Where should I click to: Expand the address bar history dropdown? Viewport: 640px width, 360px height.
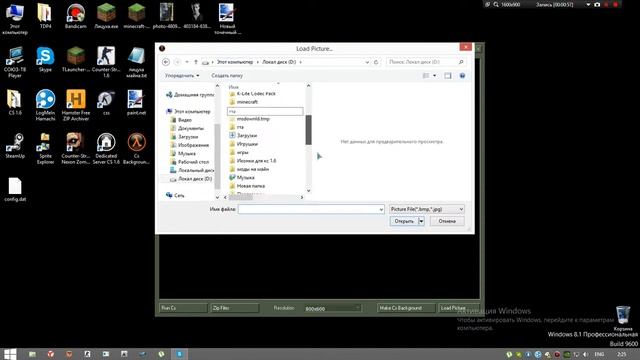click(x=367, y=62)
